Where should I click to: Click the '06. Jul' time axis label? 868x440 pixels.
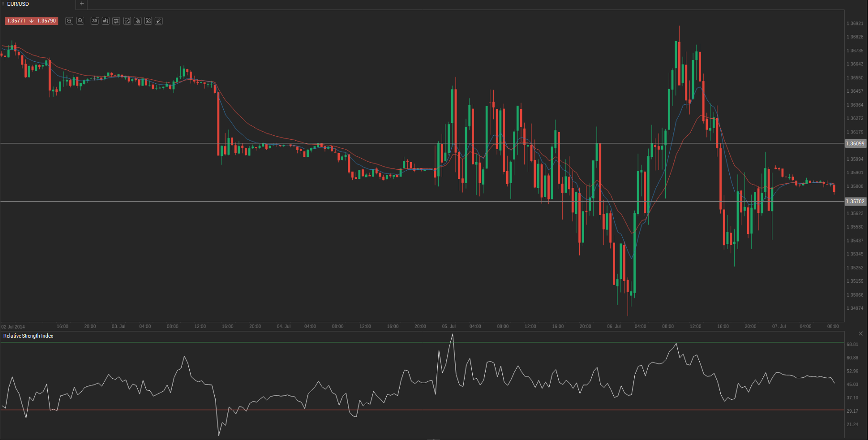pos(614,327)
